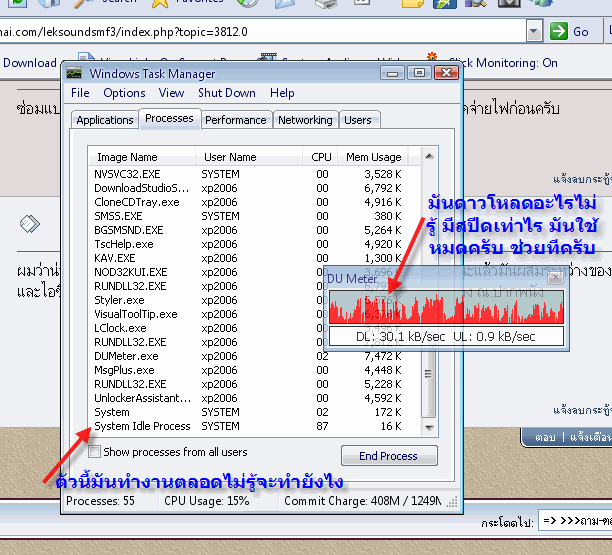
Task: Click the DU Meter traffic graph
Action: pos(447,307)
